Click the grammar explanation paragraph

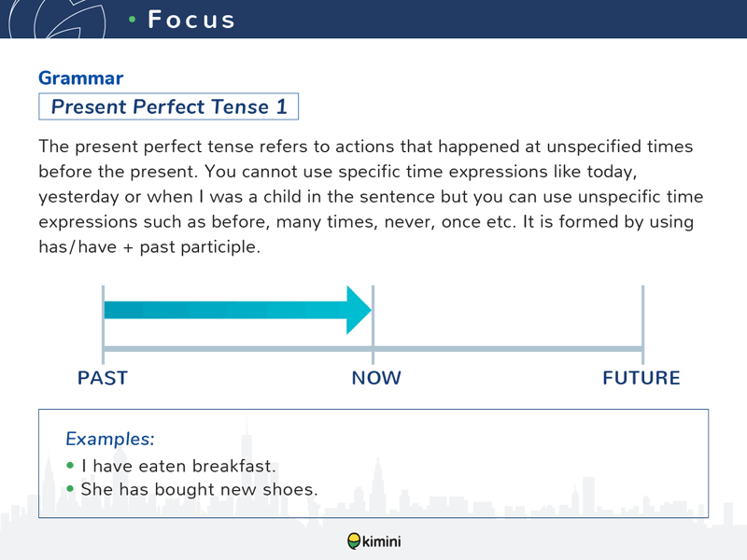click(371, 197)
